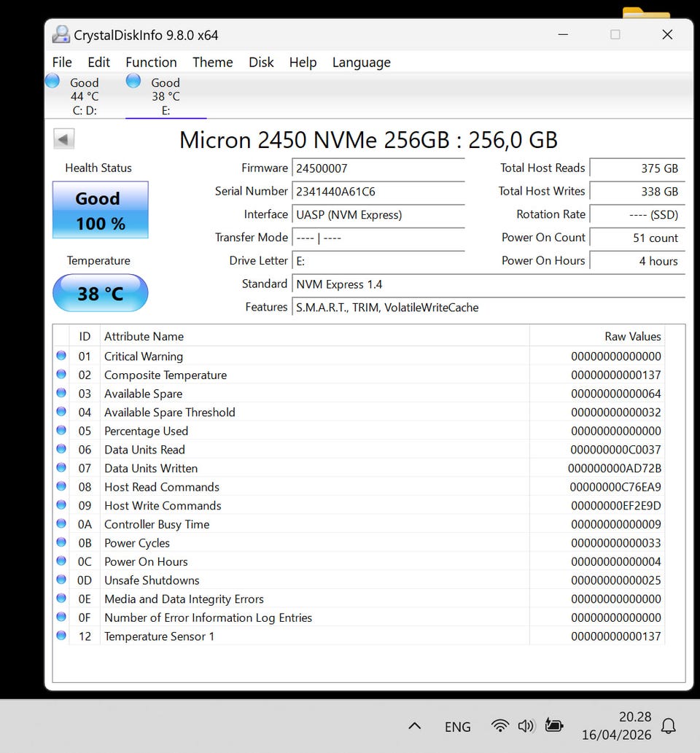Open the notification bell icon

point(668,726)
